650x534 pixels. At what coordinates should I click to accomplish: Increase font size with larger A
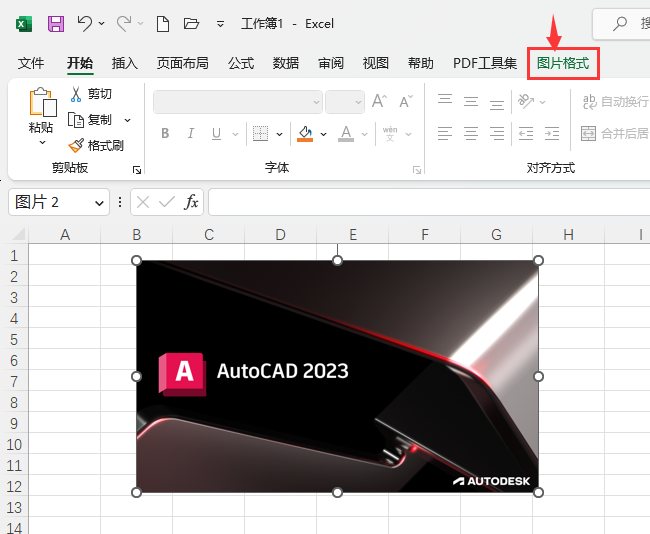[379, 101]
